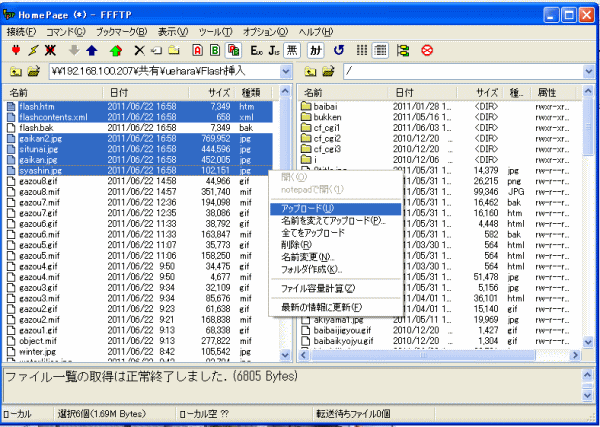The width and height of the screenshot is (600, 427).
Task: Expand the remote host path dropdown
Action: (589, 72)
